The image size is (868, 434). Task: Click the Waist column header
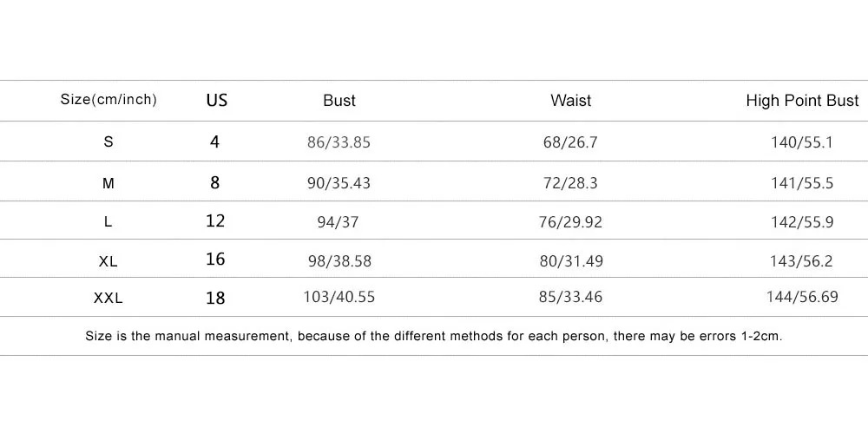tap(571, 100)
